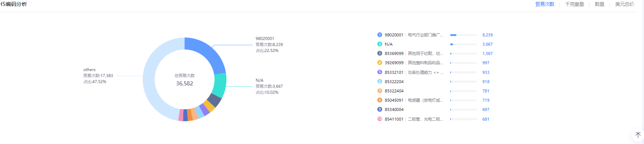Open the trade count 781 link
This screenshot has height=144, width=644.
coord(486,91)
